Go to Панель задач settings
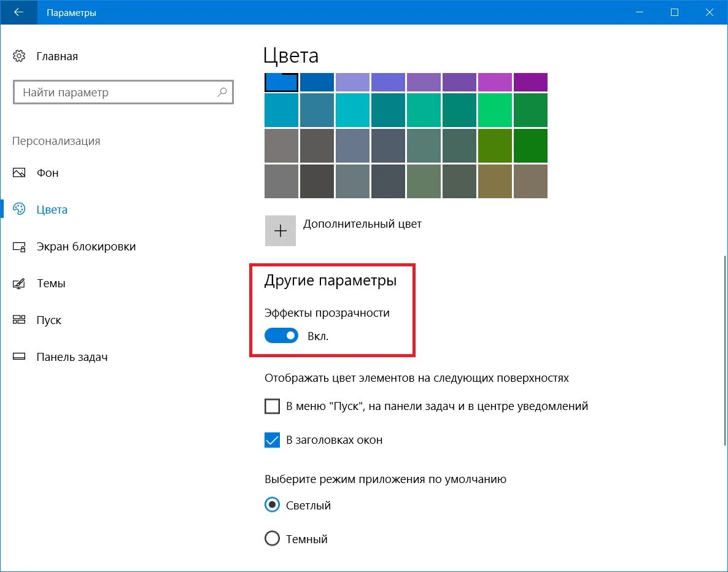 tap(72, 357)
